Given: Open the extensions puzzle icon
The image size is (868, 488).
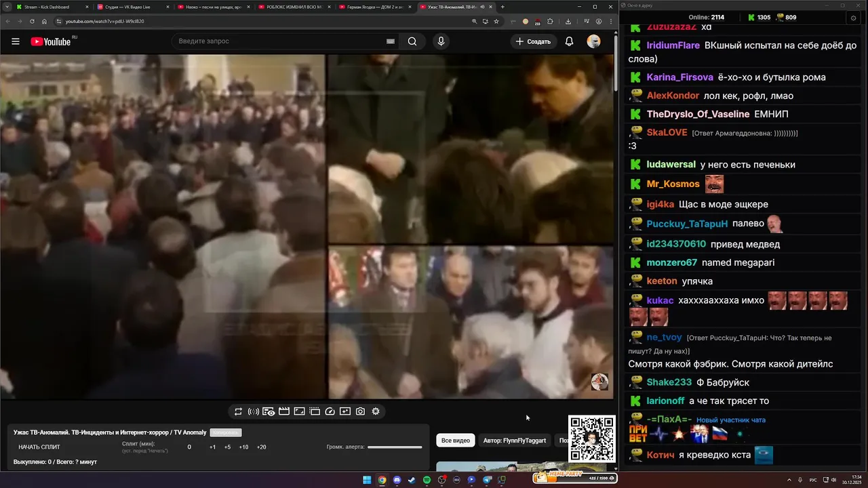Looking at the screenshot, I should pos(551,21).
